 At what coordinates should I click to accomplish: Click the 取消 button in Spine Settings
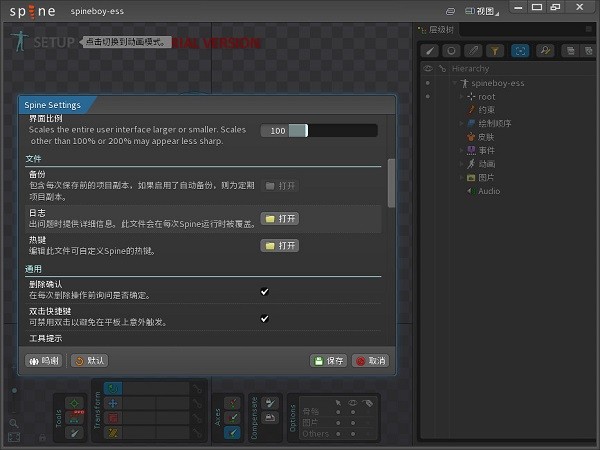pyautogui.click(x=370, y=360)
